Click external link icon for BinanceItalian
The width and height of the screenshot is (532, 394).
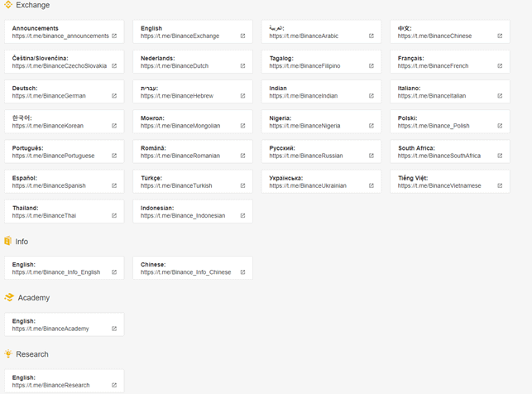click(500, 96)
